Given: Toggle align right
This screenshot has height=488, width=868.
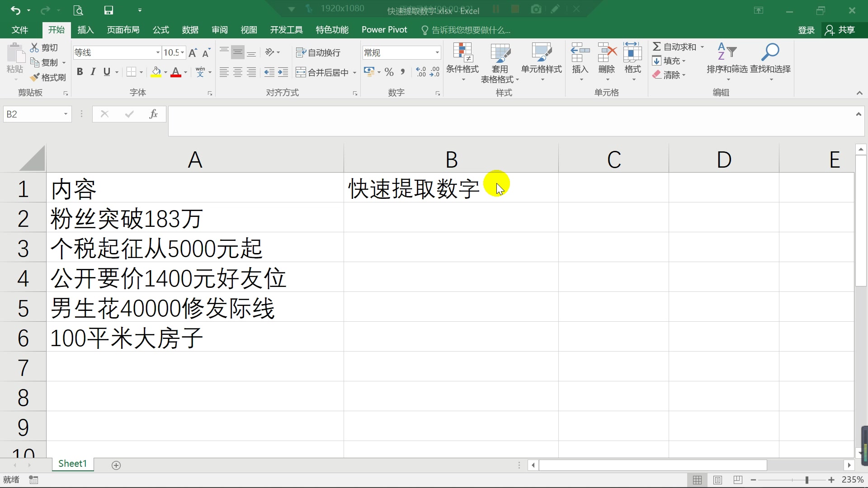Looking at the screenshot, I should click(251, 72).
